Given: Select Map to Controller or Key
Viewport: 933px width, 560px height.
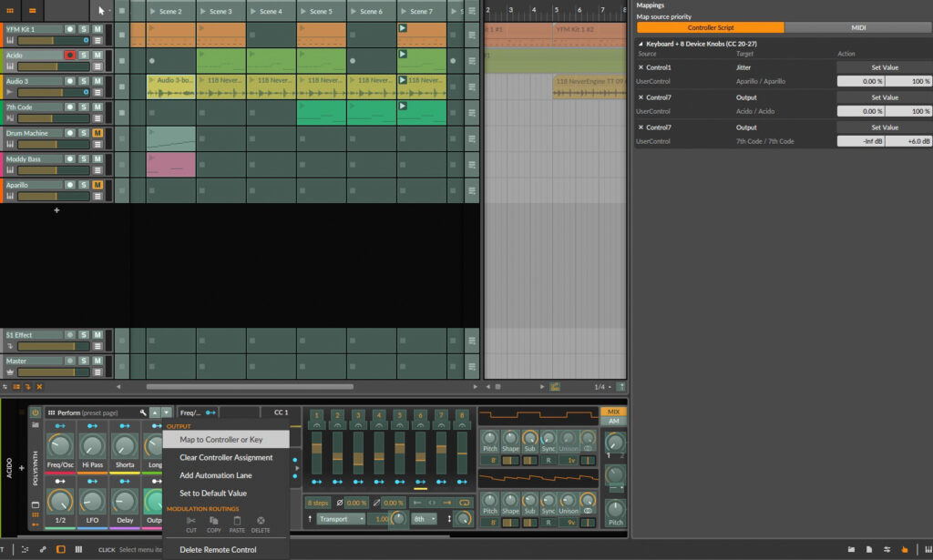Looking at the screenshot, I should click(x=226, y=440).
